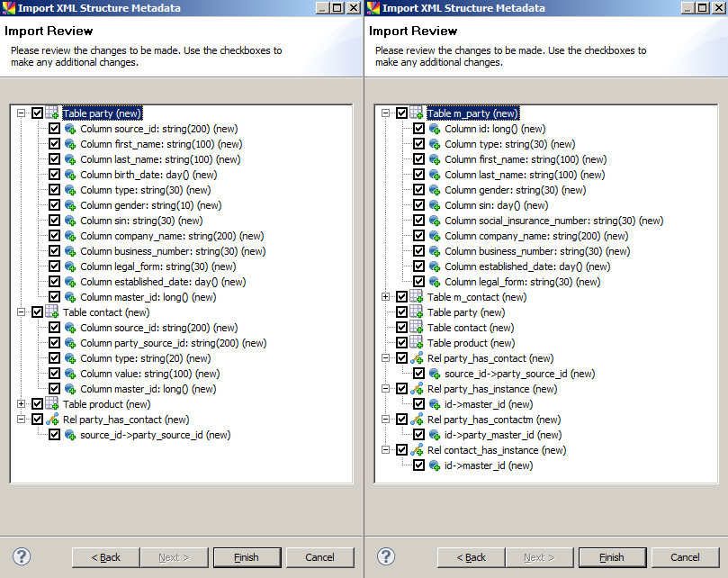Click the column icon next to Column id: long()

point(435,129)
